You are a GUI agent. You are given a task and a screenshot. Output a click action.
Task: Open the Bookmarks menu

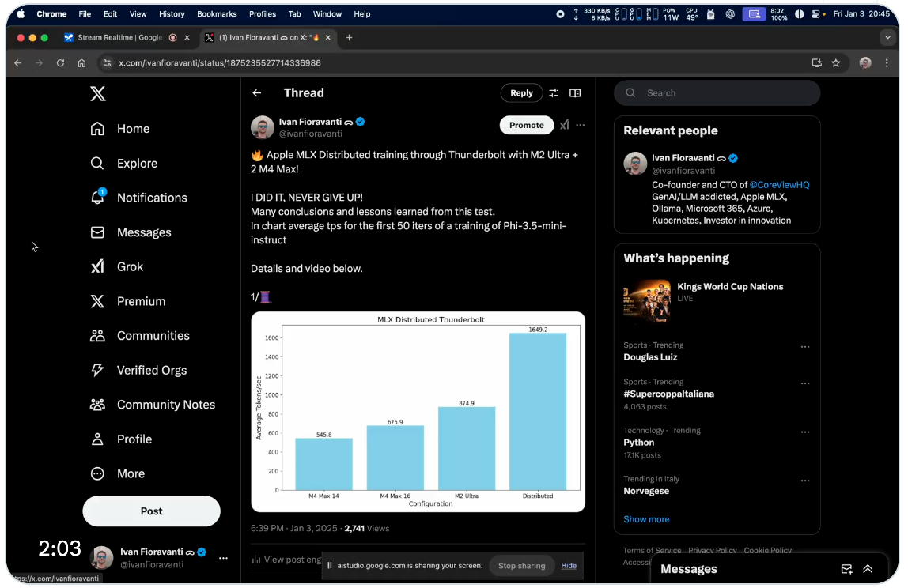pos(217,14)
